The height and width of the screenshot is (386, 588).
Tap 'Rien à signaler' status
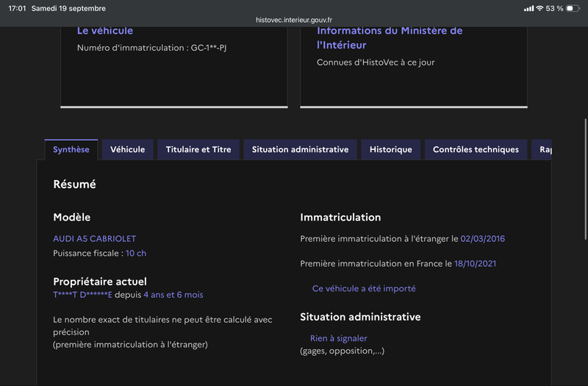(339, 338)
